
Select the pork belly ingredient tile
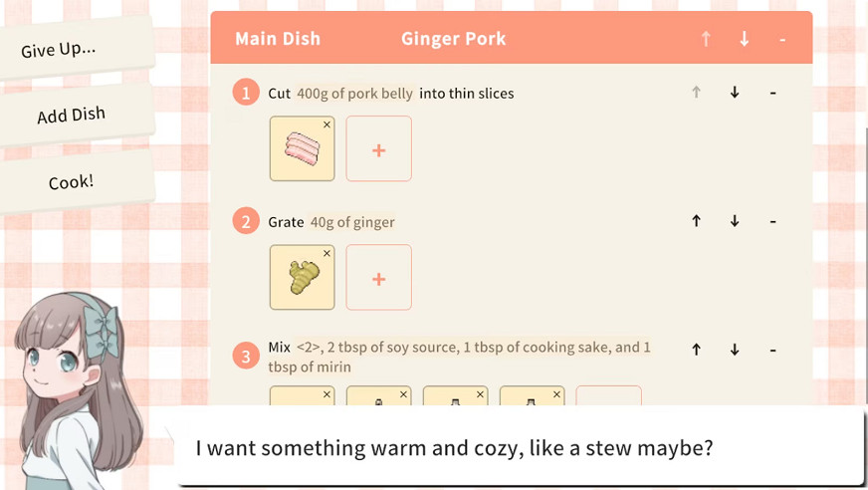[x=301, y=150]
